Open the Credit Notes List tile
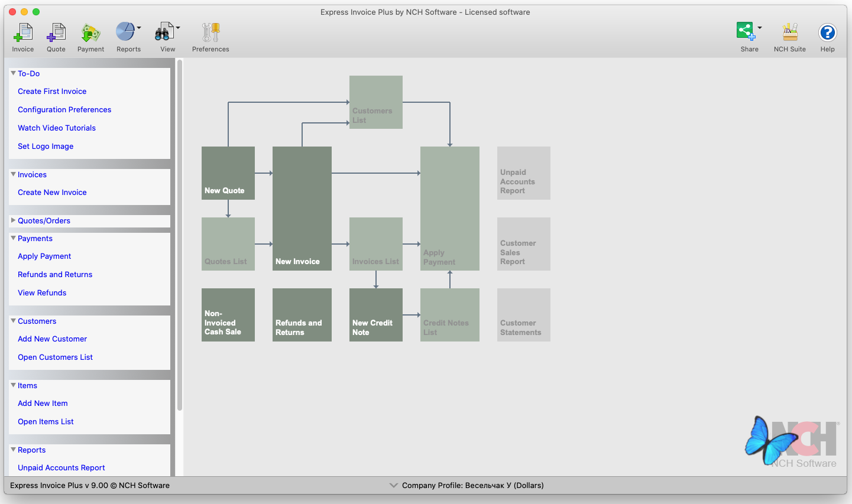Screen dimensions: 852x504 pyautogui.click(x=450, y=315)
